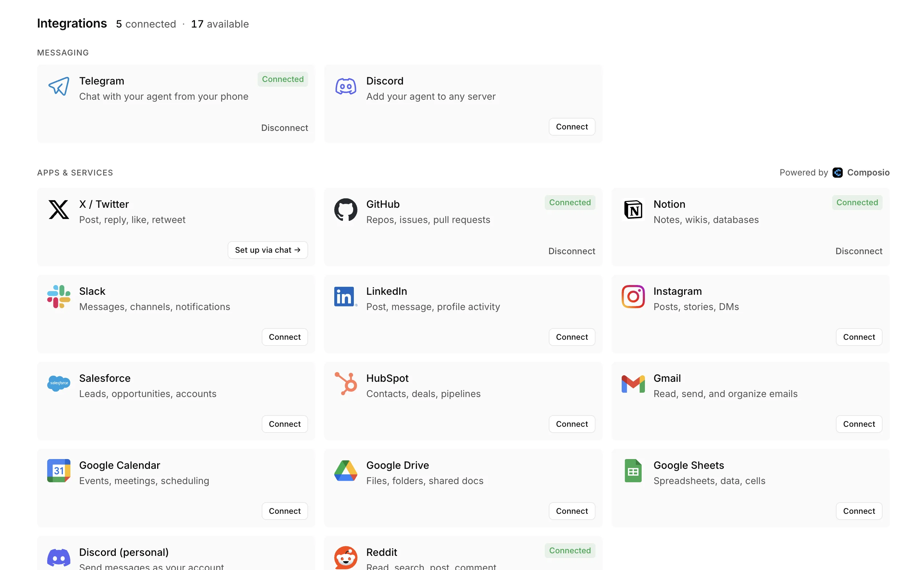Click the Telegram paper plane icon

[x=59, y=86]
